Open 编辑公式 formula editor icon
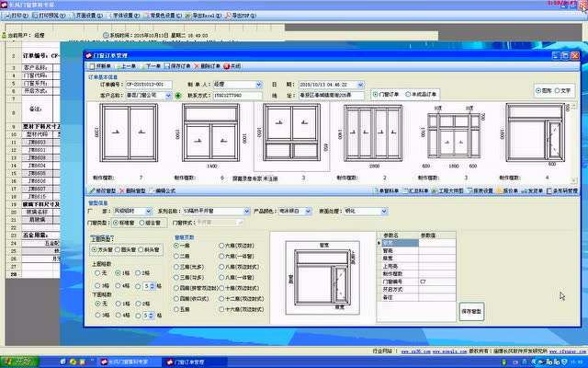This screenshot has width=588, height=368. [163, 190]
